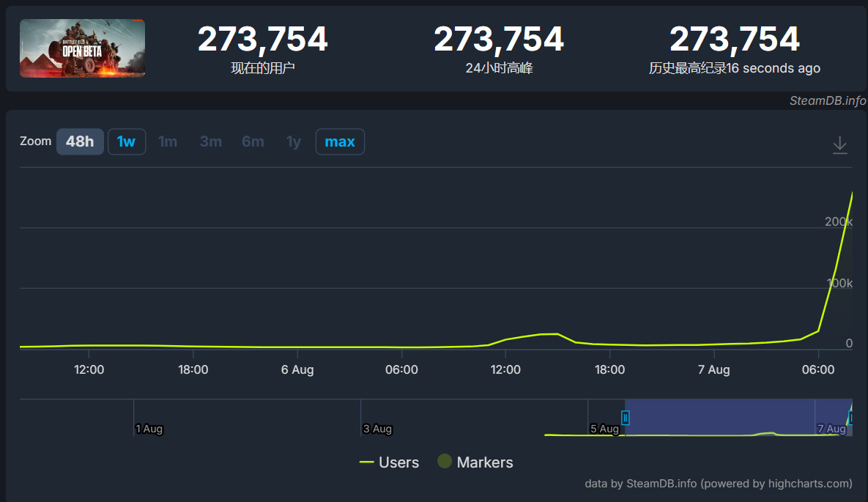Click the 5 Aug navigator label
The height and width of the screenshot is (502, 868).
tap(604, 429)
